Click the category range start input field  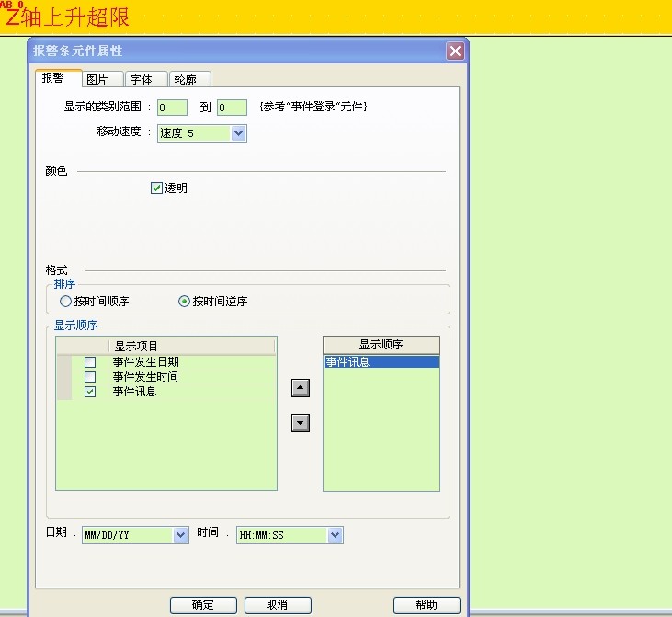[x=172, y=108]
